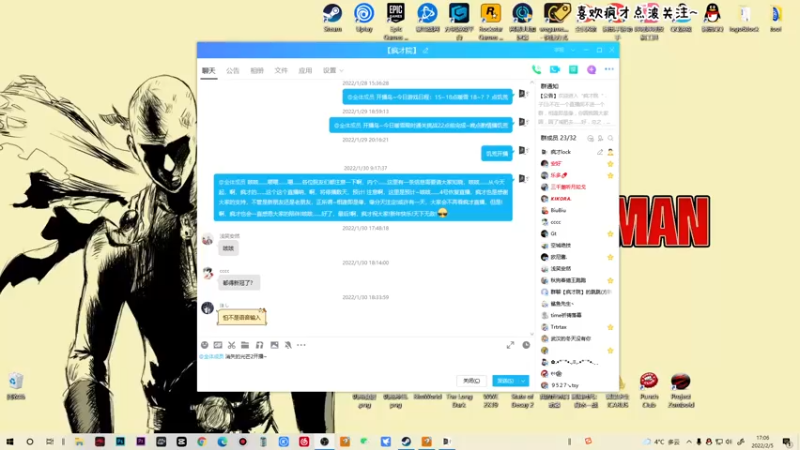Image resolution: width=800 pixels, height=450 pixels.
Task: Switch to the 相册 tab
Action: [257, 70]
